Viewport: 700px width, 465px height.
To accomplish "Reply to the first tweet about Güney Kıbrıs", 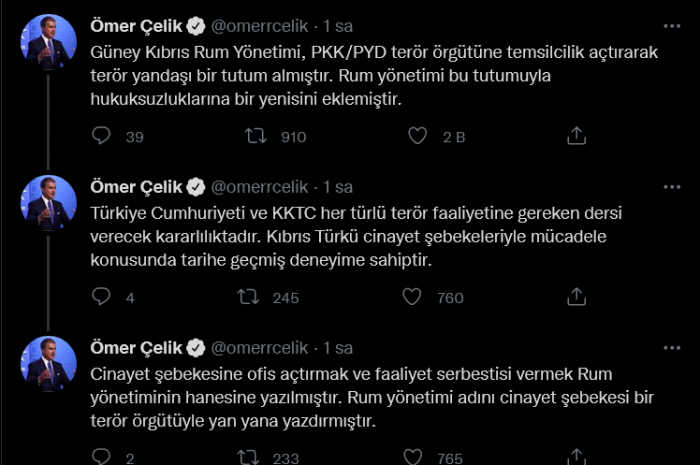I will point(101,136).
